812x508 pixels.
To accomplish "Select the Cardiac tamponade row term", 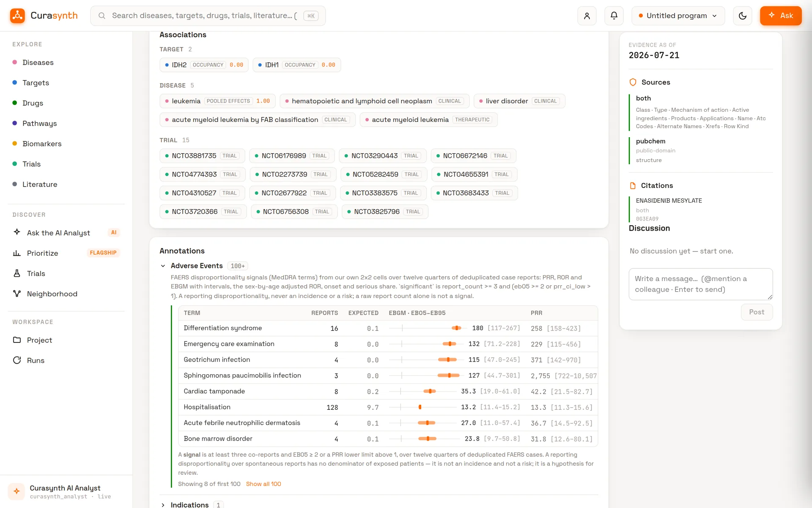I will tap(214, 391).
